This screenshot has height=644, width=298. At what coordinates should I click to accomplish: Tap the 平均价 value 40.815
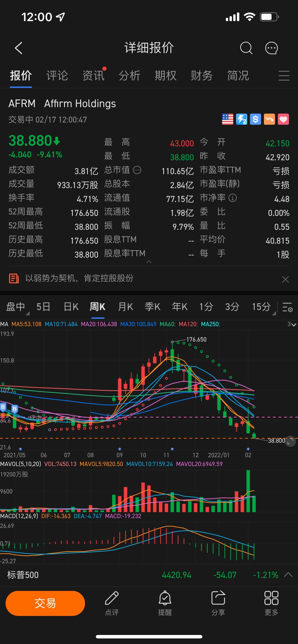click(278, 241)
